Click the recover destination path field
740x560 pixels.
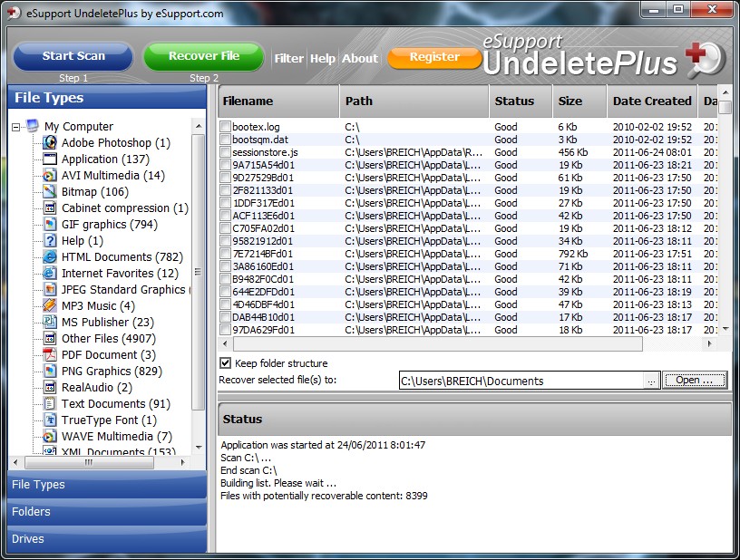pos(521,381)
